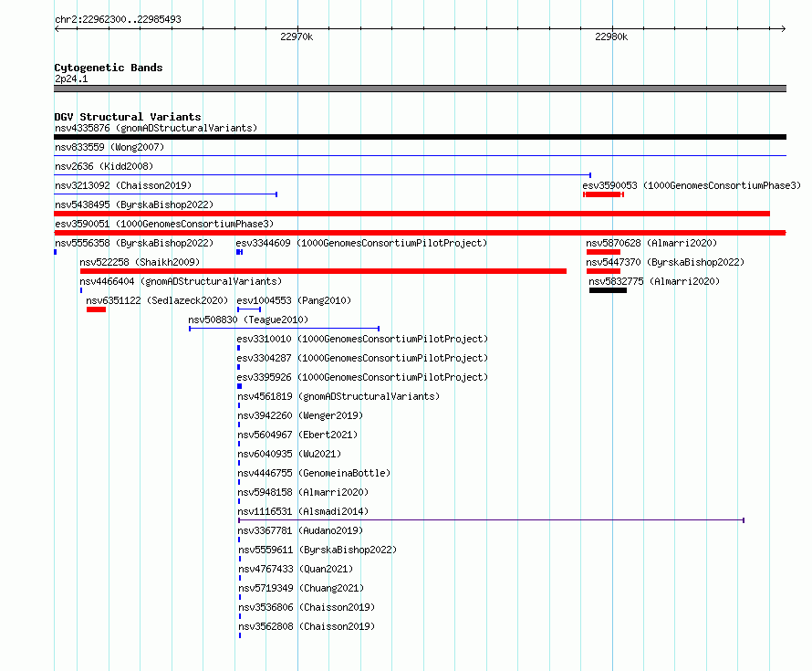Click the esv3590053 red variant glyph

tap(603, 194)
